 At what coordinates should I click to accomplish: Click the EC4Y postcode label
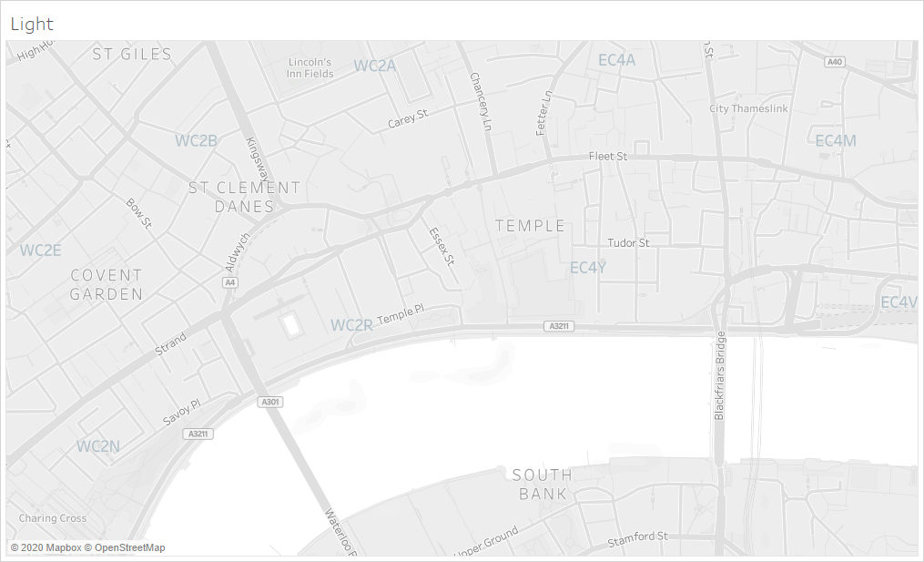pyautogui.click(x=587, y=268)
